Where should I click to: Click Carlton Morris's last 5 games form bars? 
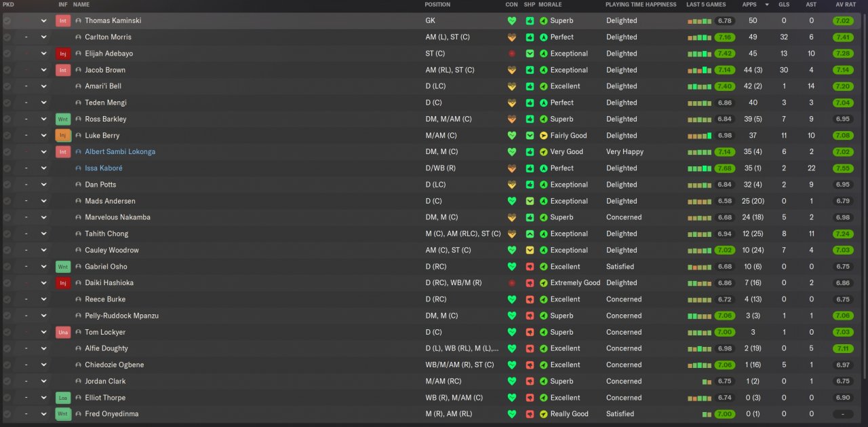(x=700, y=37)
